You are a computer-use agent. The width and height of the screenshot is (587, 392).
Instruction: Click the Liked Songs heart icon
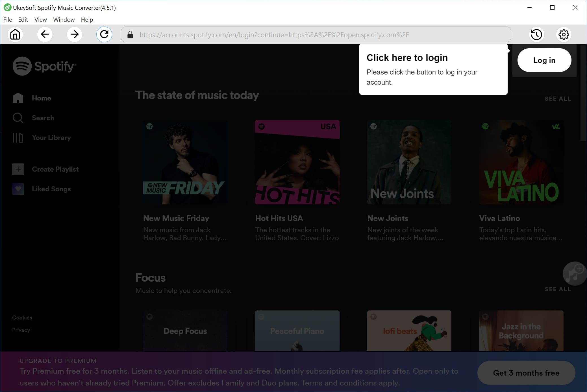pyautogui.click(x=18, y=189)
